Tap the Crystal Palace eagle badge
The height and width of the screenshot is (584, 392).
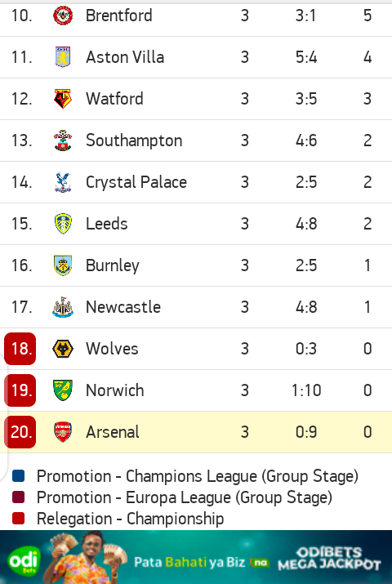(63, 182)
